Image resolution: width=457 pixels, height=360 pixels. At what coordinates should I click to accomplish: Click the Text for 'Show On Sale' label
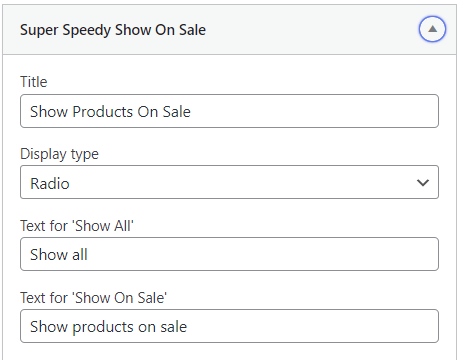click(93, 298)
